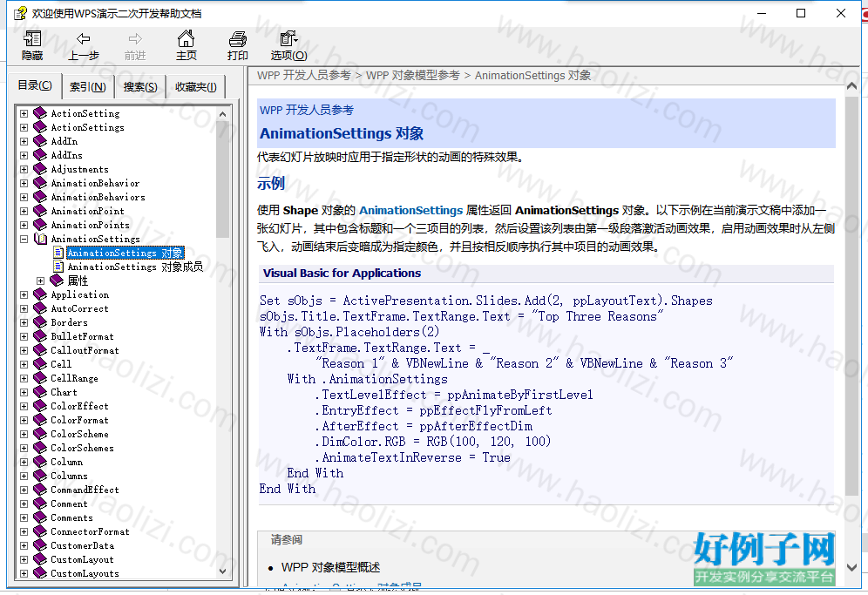
Task: Click the contents tree scrollbar down arrow
Action: [222, 571]
